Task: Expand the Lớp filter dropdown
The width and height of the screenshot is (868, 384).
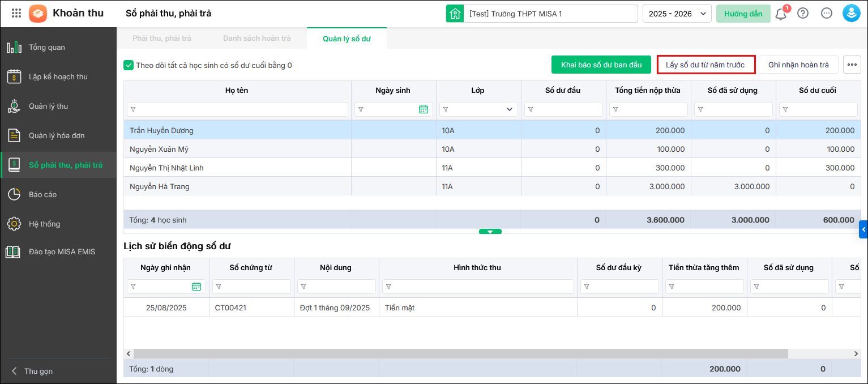Action: pos(510,109)
